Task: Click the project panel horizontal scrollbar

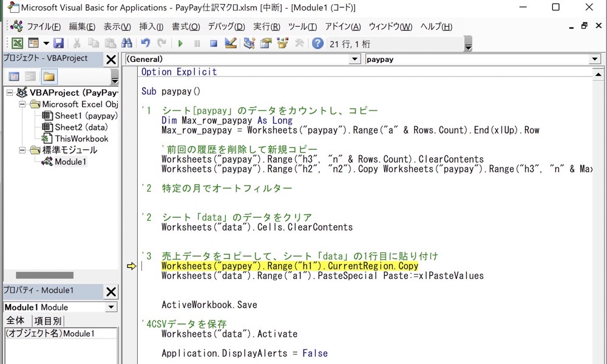Action: coord(44,275)
